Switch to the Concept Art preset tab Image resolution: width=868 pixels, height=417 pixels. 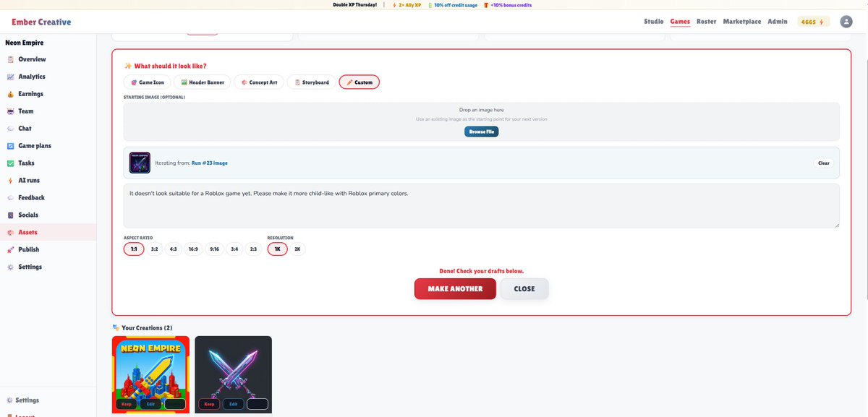[259, 82]
